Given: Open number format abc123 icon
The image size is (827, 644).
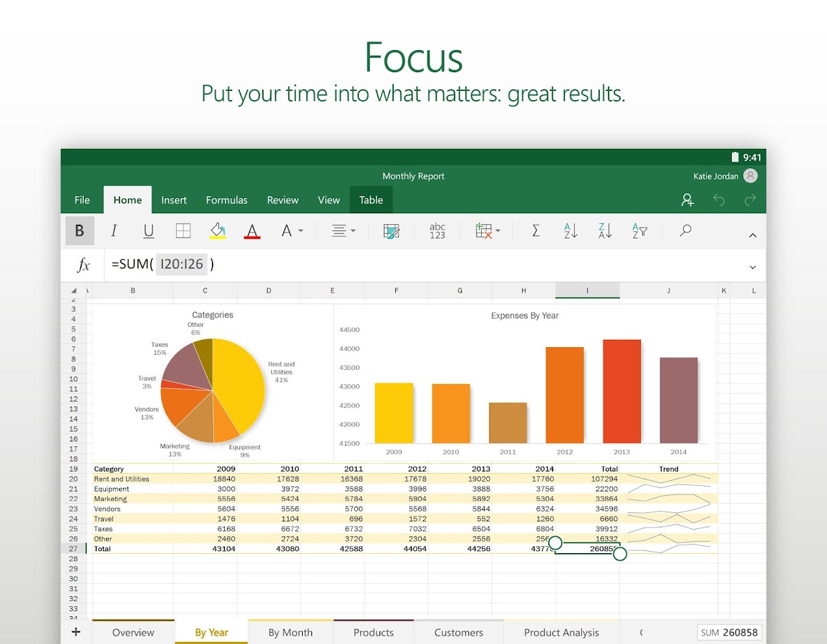Looking at the screenshot, I should tap(437, 231).
